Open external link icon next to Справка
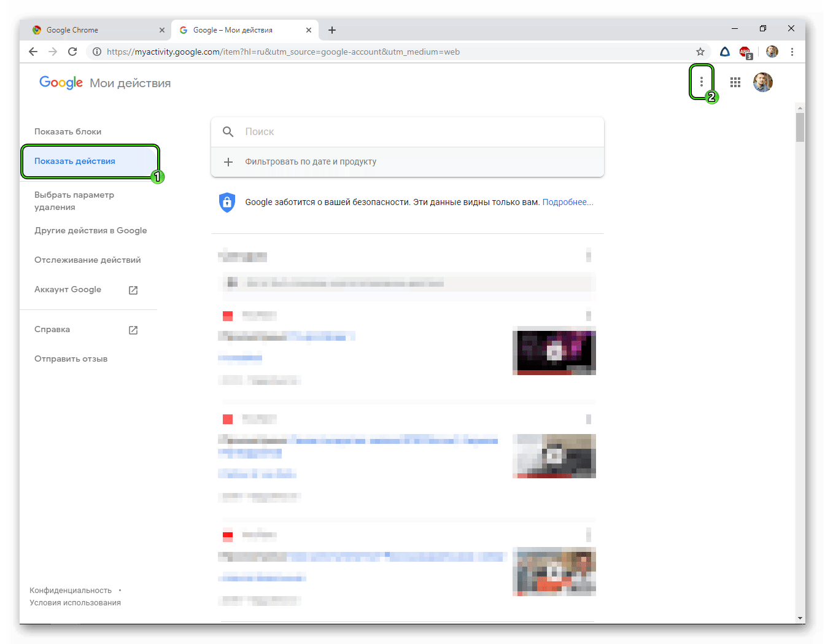 pyautogui.click(x=133, y=330)
